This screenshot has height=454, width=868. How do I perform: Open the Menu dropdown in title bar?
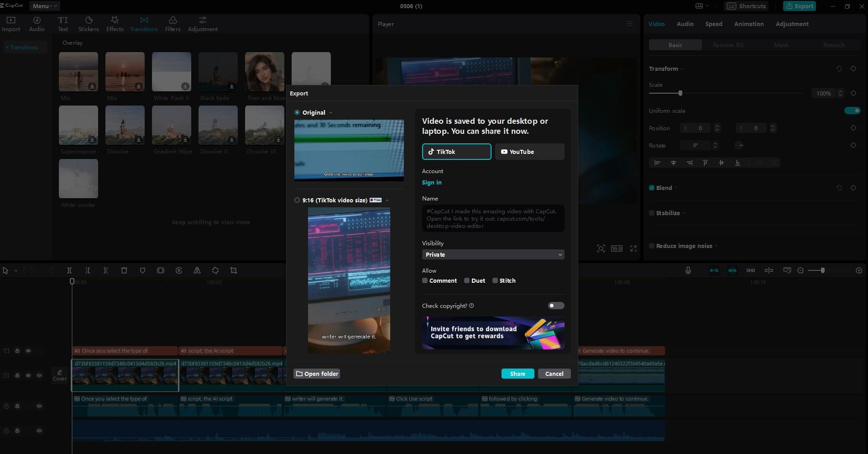pos(44,6)
